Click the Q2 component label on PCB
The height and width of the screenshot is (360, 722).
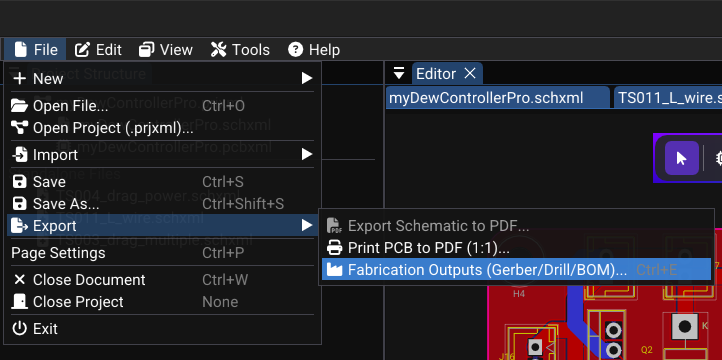coord(646,350)
